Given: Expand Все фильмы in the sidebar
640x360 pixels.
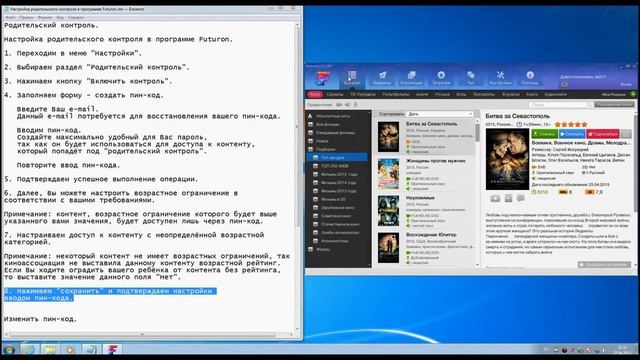Looking at the screenshot, I should [x=310, y=124].
